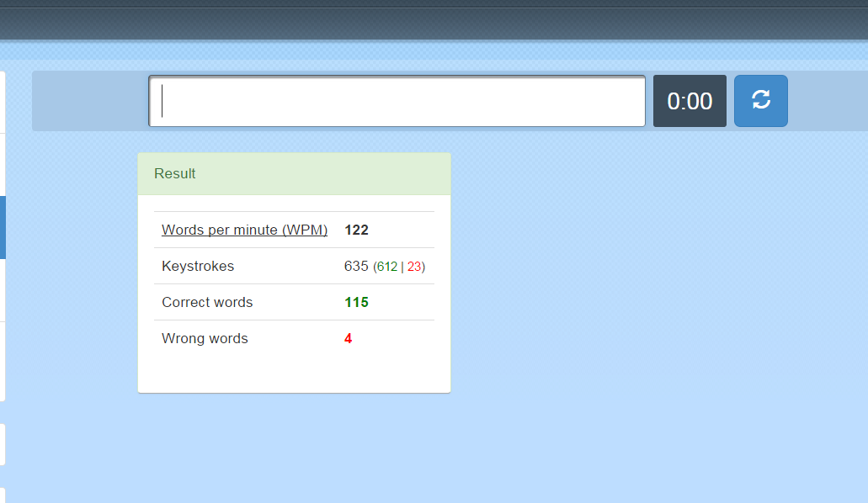This screenshot has height=503, width=868.
Task: Click the Keystrokes row label
Action: click(x=198, y=266)
